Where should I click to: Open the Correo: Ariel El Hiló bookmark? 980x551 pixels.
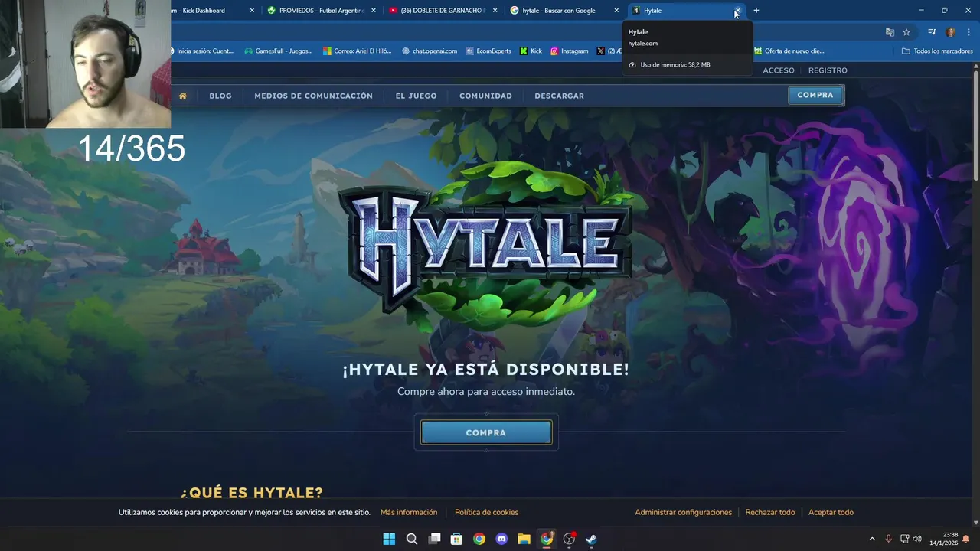coord(357,51)
